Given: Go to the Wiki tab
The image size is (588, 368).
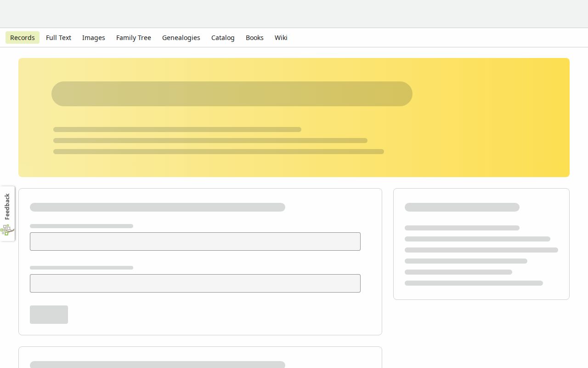Looking at the screenshot, I should pyautogui.click(x=281, y=38).
